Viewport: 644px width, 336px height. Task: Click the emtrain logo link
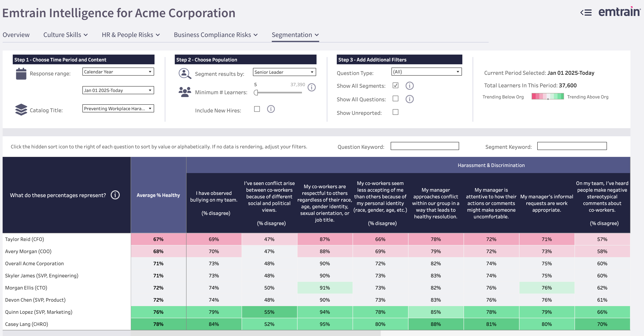[x=619, y=12]
